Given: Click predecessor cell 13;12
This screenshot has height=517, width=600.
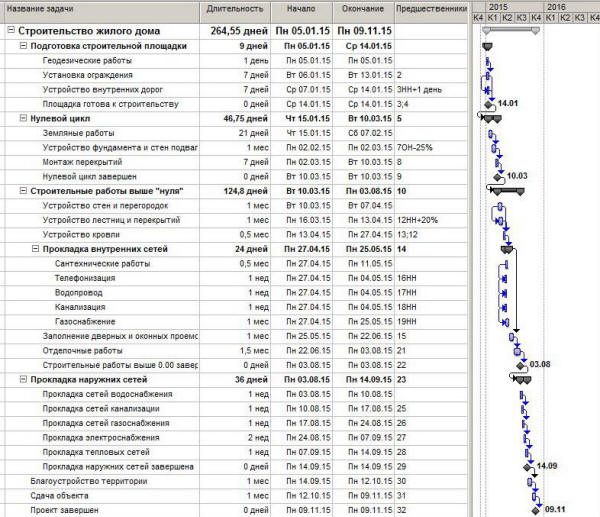Looking at the screenshot, I should click(x=431, y=235).
